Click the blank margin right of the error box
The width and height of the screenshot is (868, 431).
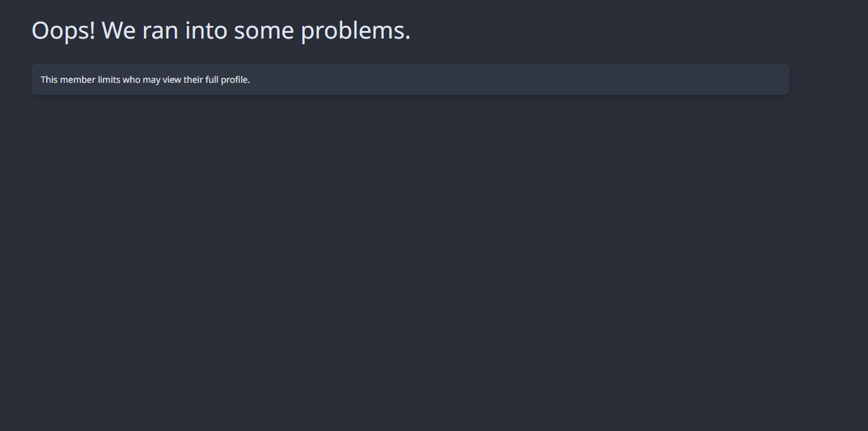click(x=828, y=80)
